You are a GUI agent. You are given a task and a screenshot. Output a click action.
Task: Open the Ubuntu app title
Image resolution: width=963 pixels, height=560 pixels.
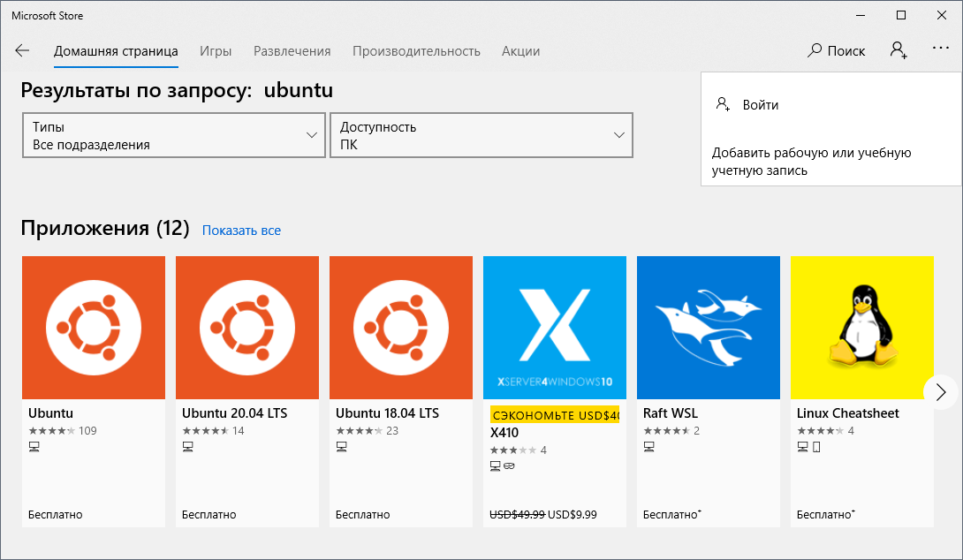[51, 413]
